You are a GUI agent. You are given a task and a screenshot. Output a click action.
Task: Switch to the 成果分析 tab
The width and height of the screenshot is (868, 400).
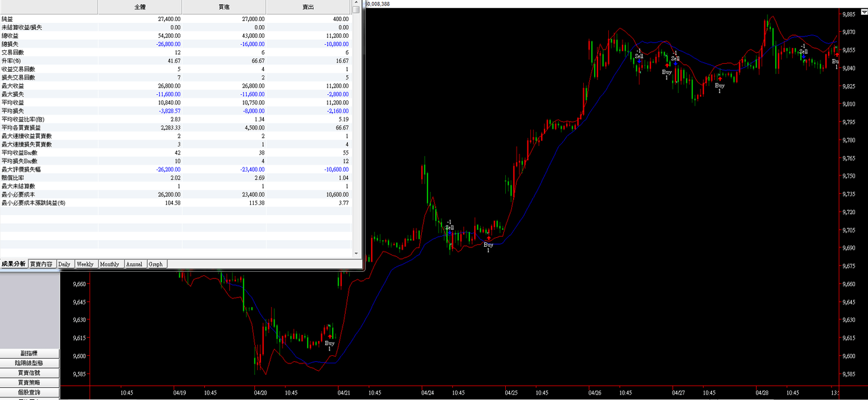tap(14, 264)
